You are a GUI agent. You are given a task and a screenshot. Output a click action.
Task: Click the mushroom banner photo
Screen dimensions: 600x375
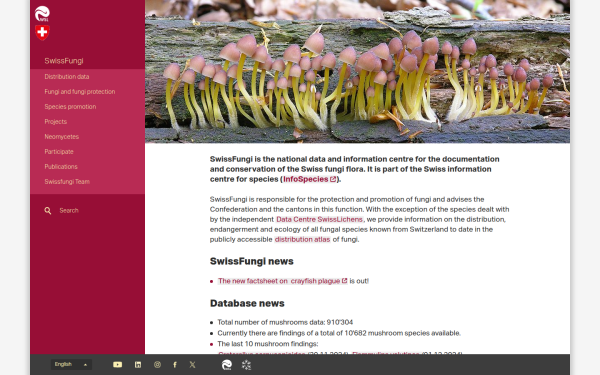coord(357,72)
